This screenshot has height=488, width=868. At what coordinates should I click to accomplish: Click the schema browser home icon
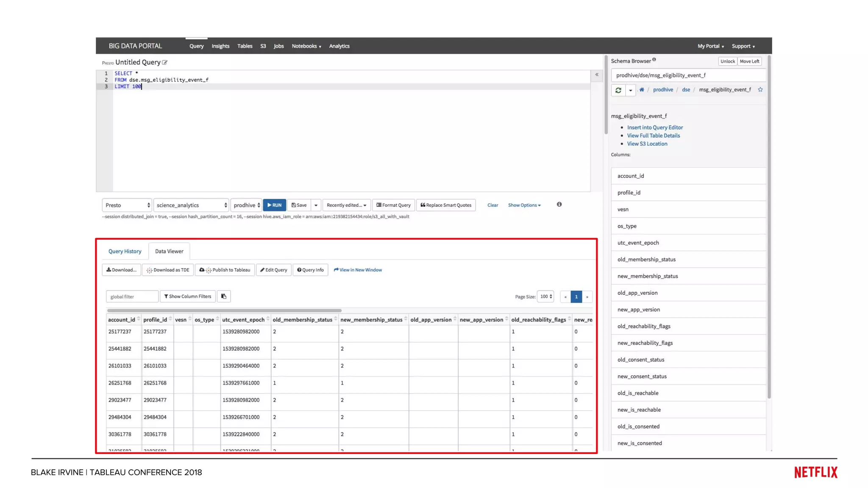pos(642,89)
